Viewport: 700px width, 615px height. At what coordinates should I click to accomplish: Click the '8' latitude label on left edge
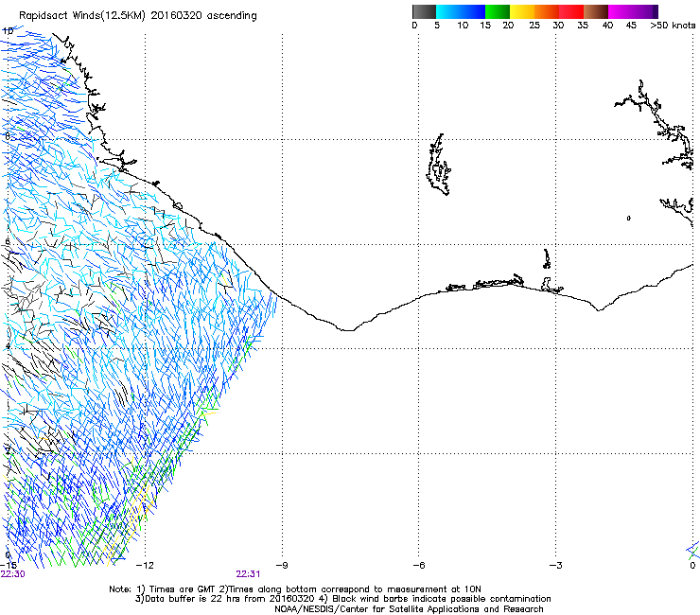8,136
